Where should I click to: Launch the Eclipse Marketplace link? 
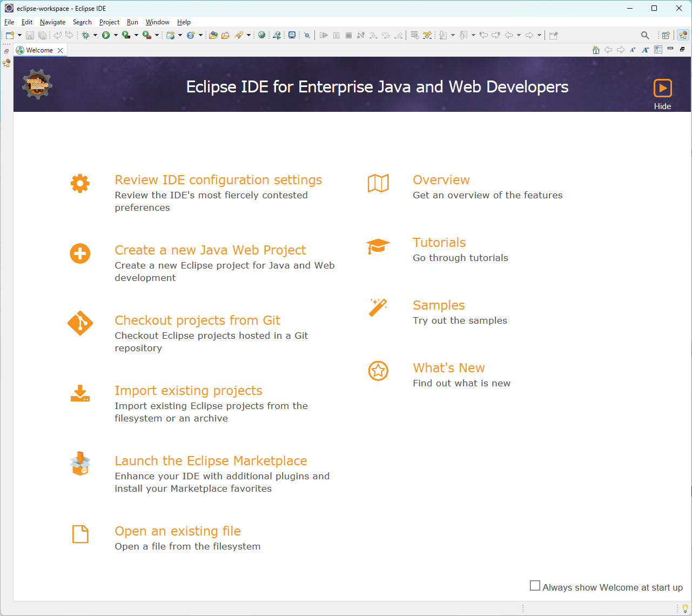point(211,461)
